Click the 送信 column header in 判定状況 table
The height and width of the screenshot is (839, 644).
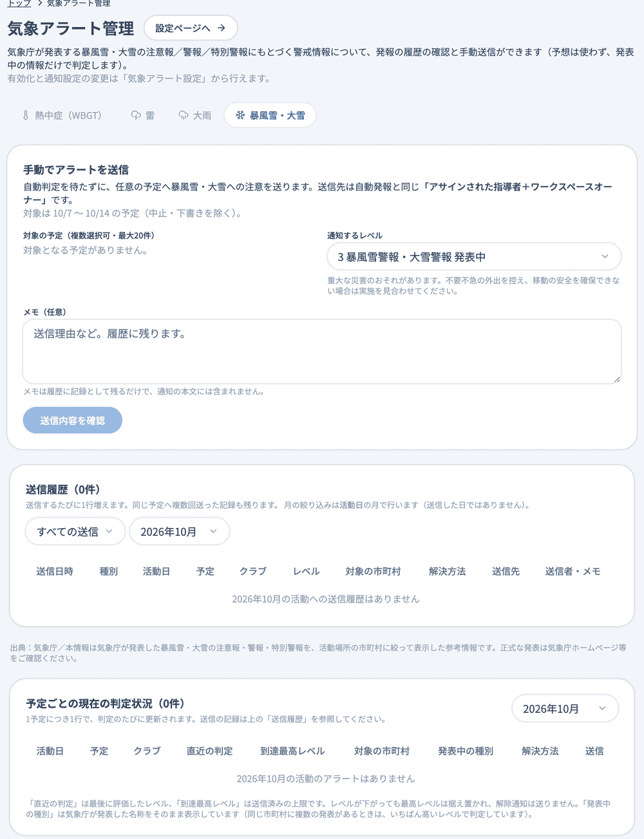coord(594,751)
